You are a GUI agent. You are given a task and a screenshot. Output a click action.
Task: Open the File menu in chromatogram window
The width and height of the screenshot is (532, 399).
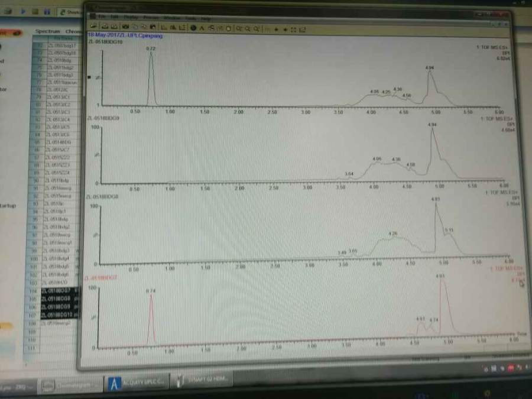[x=102, y=17]
